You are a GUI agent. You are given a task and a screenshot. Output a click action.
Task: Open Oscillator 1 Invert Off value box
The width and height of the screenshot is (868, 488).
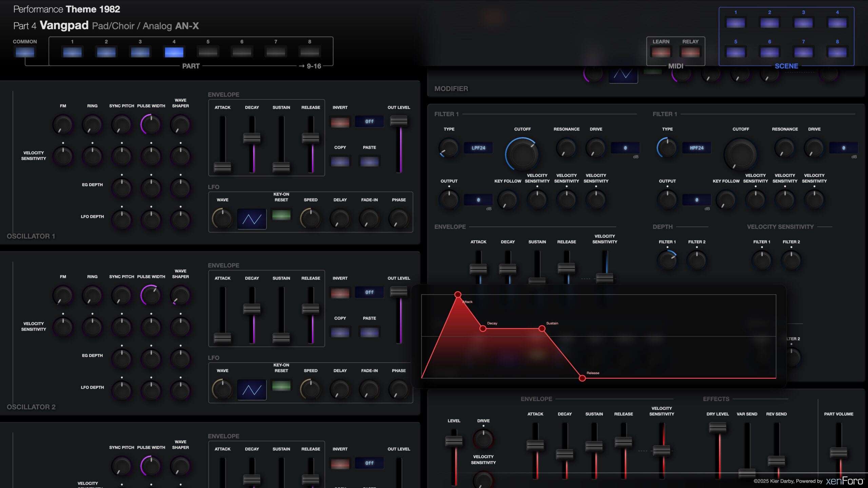tap(369, 121)
